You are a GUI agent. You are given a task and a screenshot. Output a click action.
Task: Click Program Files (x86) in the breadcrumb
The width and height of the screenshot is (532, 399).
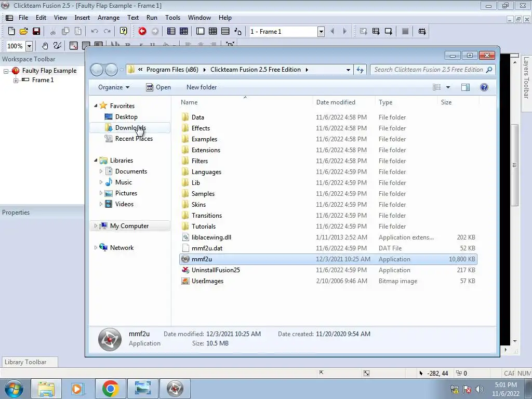point(172,70)
